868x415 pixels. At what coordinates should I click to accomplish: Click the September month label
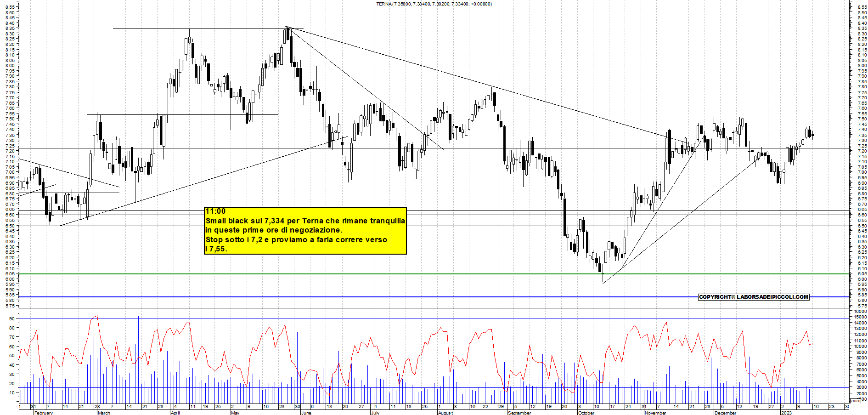point(519,413)
